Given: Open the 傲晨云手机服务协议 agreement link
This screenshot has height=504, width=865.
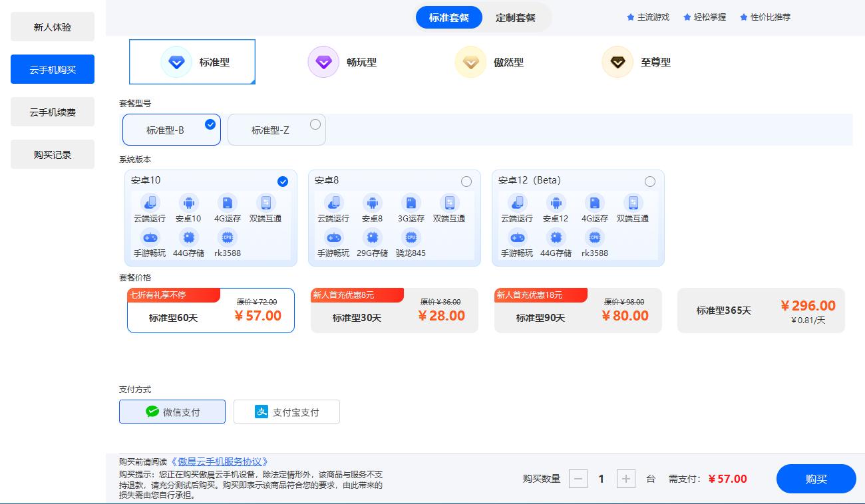Looking at the screenshot, I should pyautogui.click(x=220, y=460).
